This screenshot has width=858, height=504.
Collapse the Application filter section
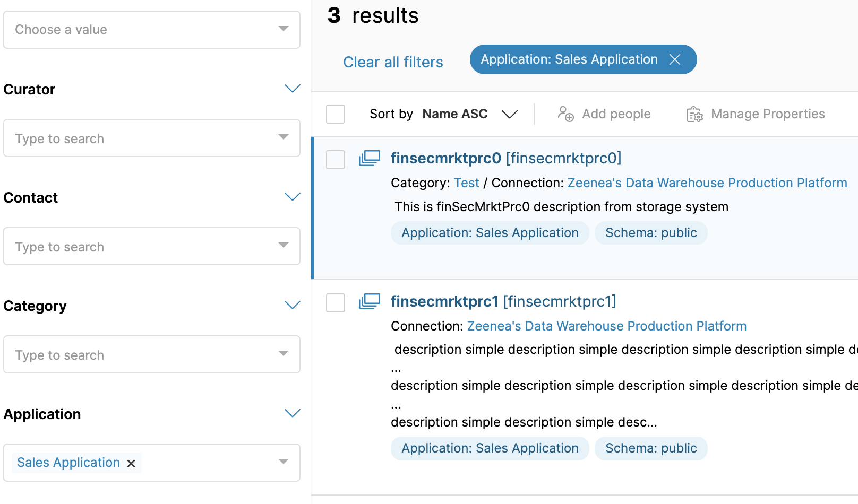pyautogui.click(x=292, y=413)
